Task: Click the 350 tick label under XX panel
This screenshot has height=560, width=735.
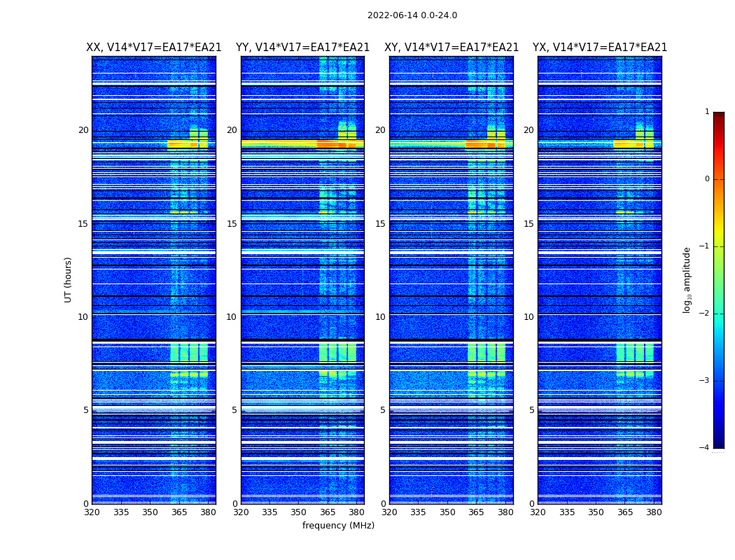Action: [150, 512]
